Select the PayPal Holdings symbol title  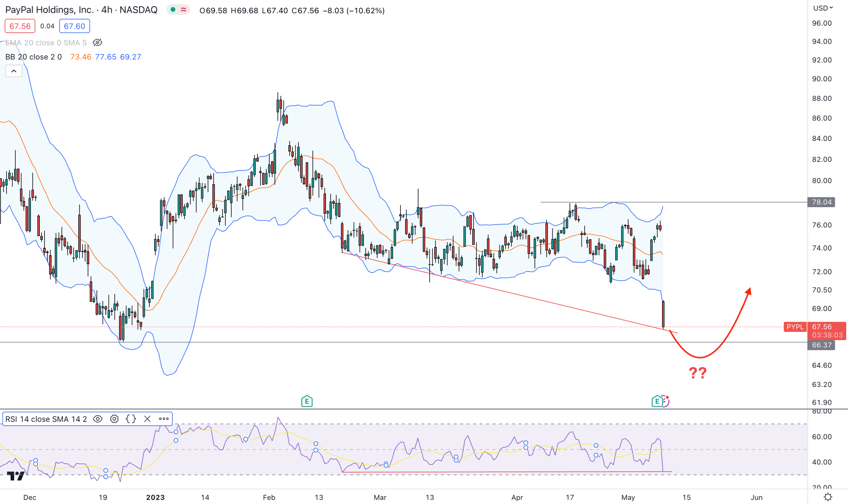coord(81,10)
